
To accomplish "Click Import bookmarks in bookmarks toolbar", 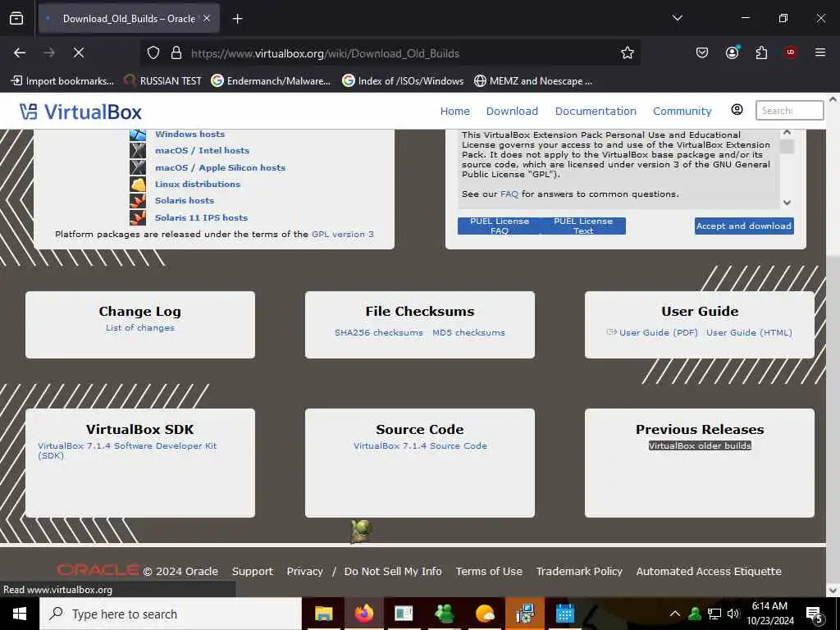I will point(62,81).
